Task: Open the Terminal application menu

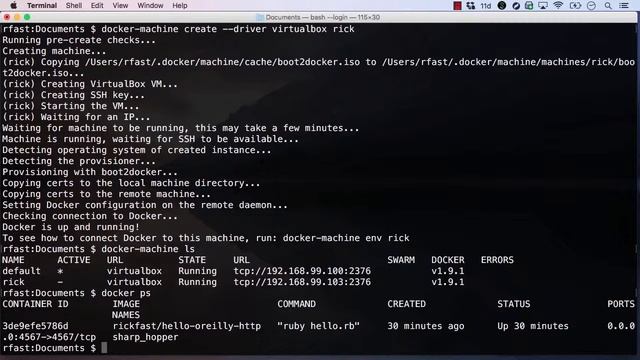Action: (42, 5)
